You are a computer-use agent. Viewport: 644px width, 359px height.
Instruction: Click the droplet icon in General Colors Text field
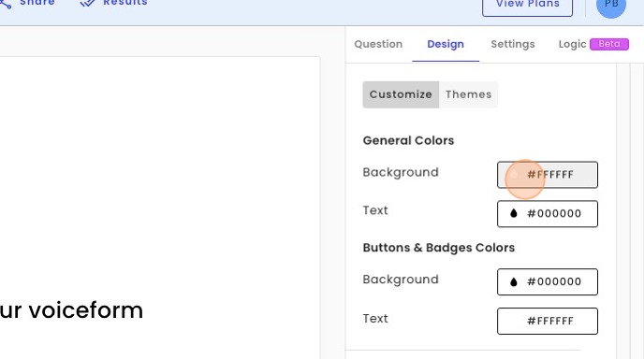pos(513,213)
